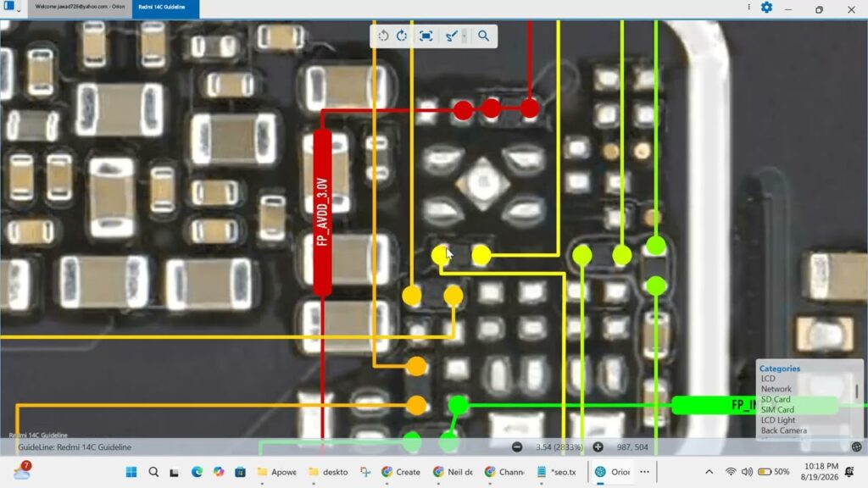Click the magnifier search icon
Viewport: 868px width, 488px height.
click(483, 36)
